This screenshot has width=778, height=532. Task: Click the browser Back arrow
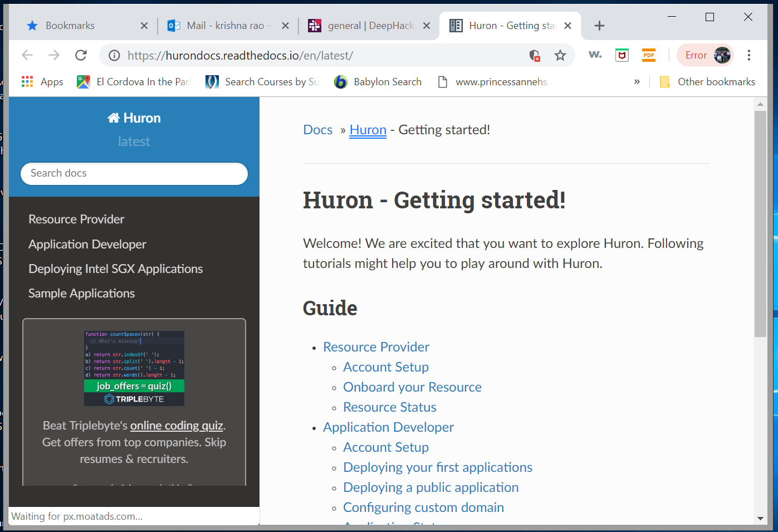27,55
